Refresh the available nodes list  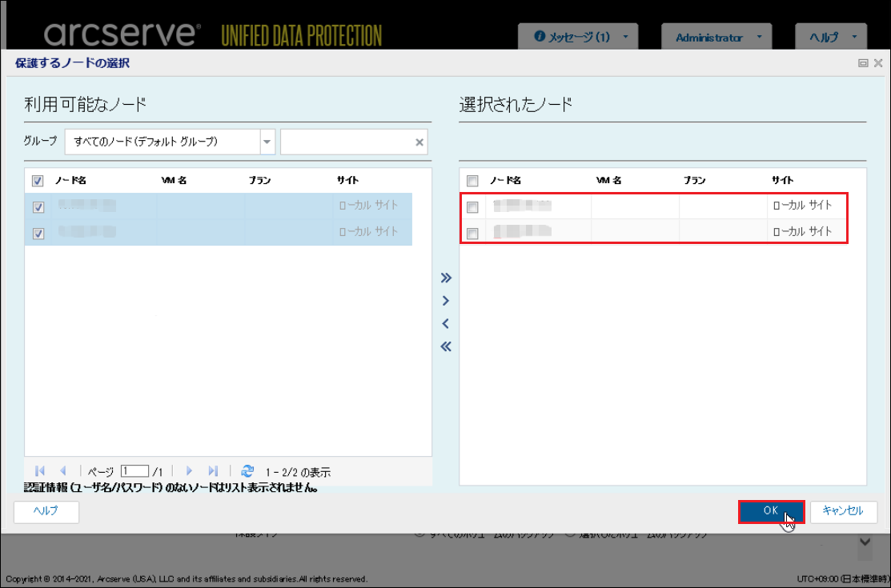247,471
